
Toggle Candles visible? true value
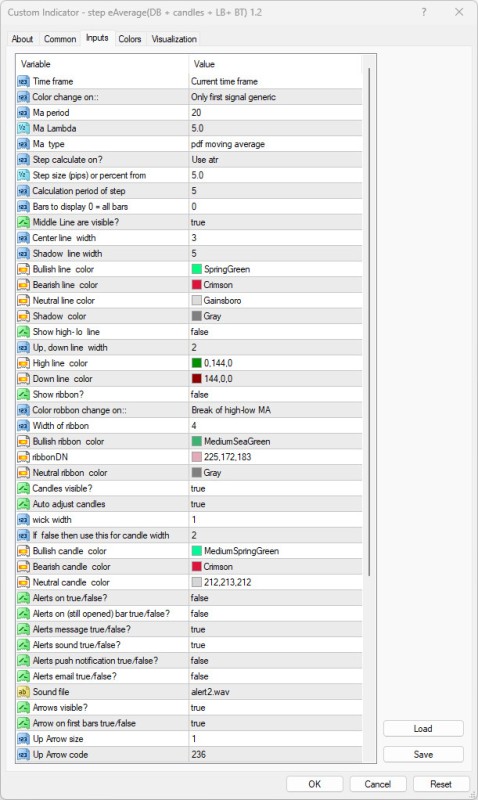275,488
